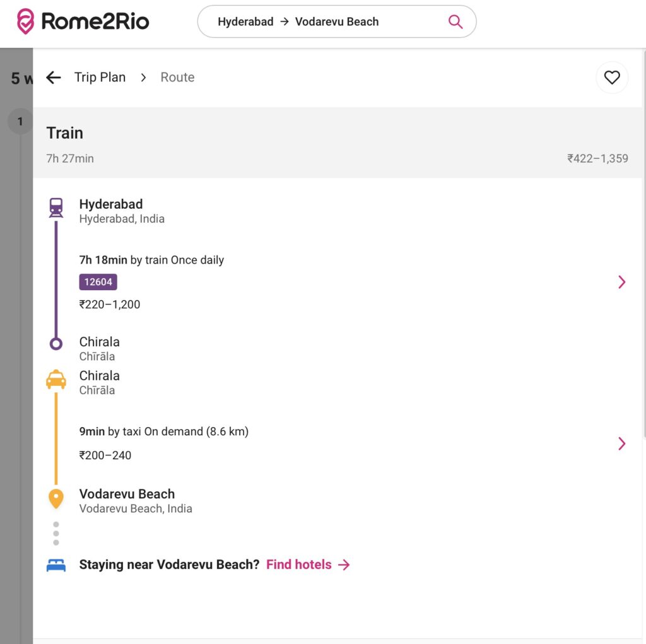The image size is (646, 644).
Task: Click the purple train icon at Hyderabad
Action: 56,208
